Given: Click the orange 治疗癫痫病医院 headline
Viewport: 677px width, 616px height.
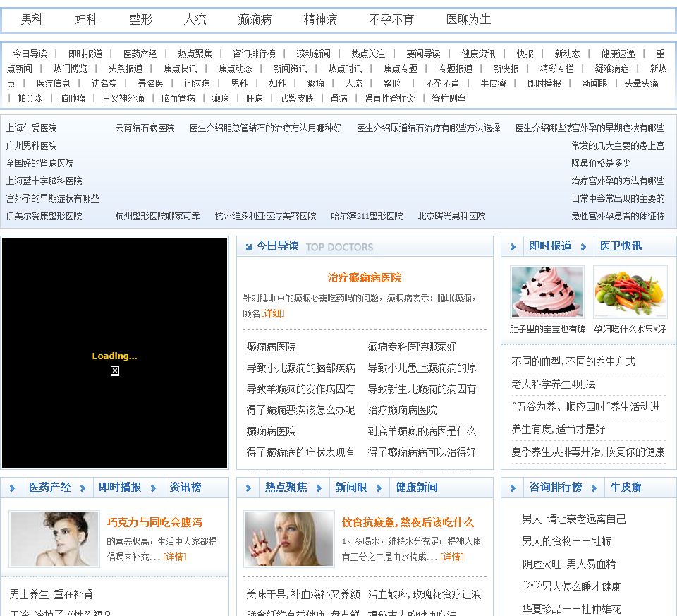Looking at the screenshot, I should pyautogui.click(x=365, y=277).
